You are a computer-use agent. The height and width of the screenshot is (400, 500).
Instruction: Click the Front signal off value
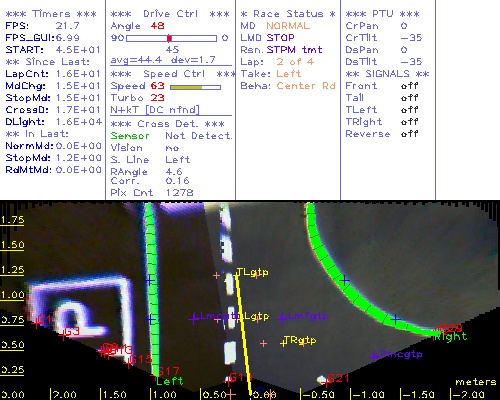tap(410, 86)
